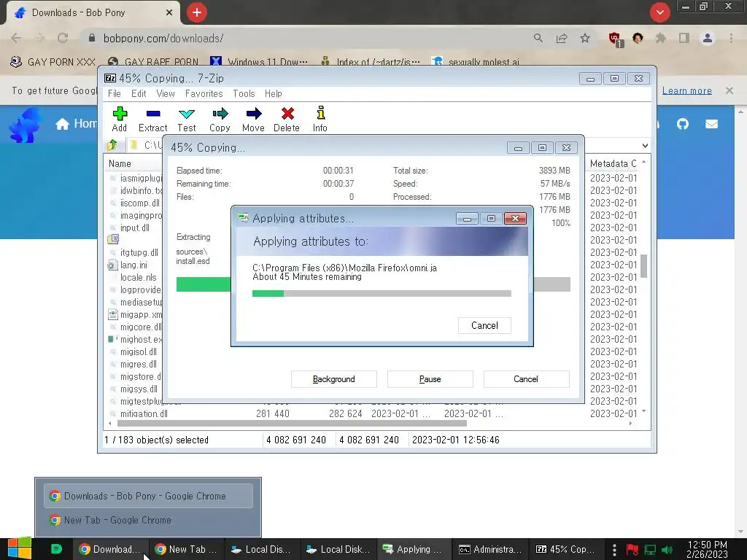Select Downloads - Bob Pony - Google Chrome preview
Screen dimensions: 747x560
coord(148,496)
